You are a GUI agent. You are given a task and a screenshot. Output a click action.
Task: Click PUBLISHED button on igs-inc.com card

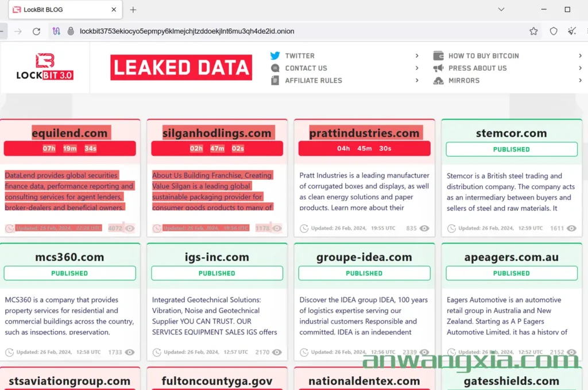coord(217,273)
